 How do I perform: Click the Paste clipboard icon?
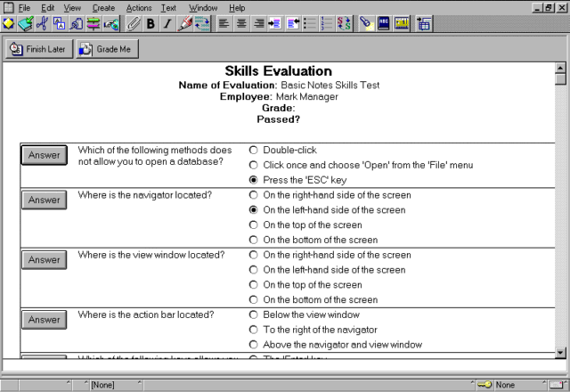77,24
